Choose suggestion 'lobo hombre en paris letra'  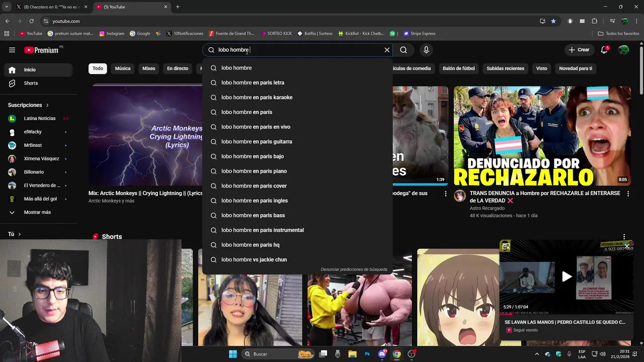297,82
